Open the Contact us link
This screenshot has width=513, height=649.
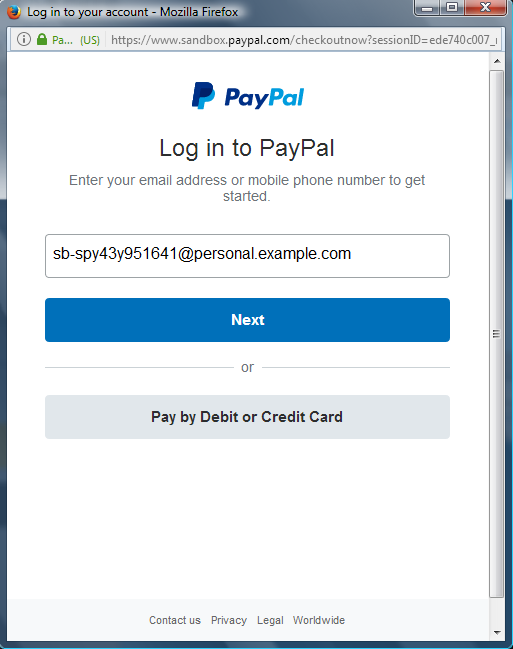click(175, 620)
